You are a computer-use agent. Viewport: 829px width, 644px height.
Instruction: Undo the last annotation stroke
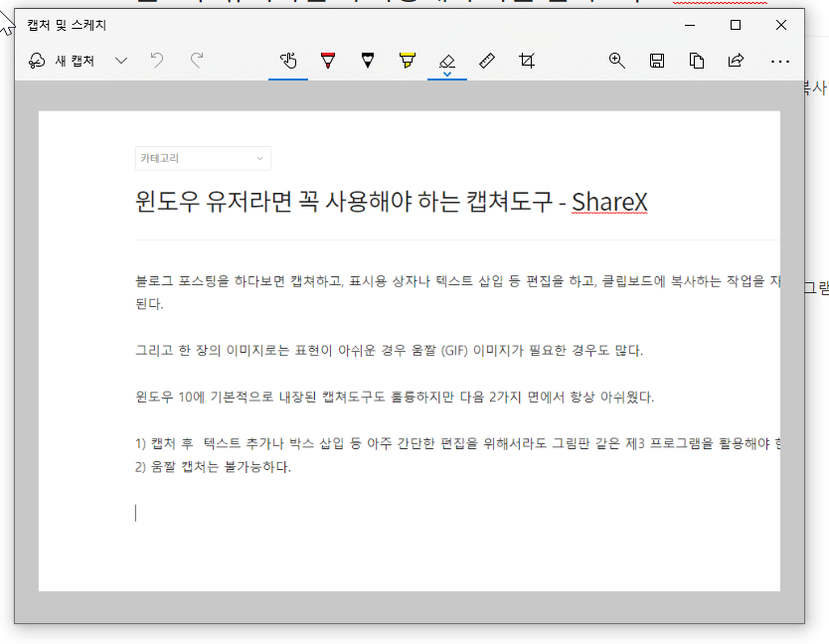(x=156, y=61)
